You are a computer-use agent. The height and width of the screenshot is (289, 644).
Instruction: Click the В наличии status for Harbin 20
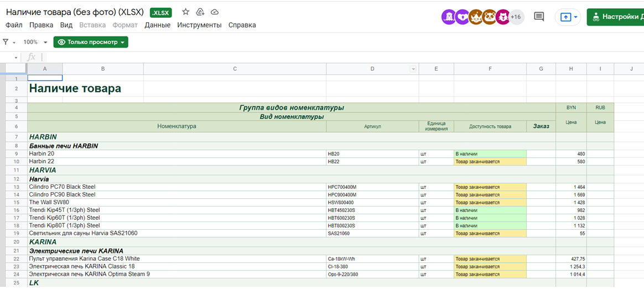click(x=490, y=154)
